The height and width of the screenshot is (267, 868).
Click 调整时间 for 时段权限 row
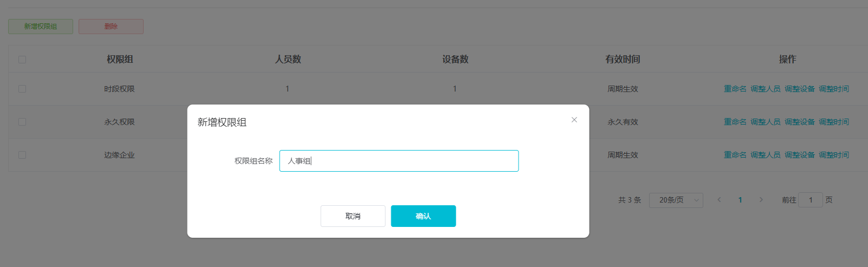tap(834, 89)
